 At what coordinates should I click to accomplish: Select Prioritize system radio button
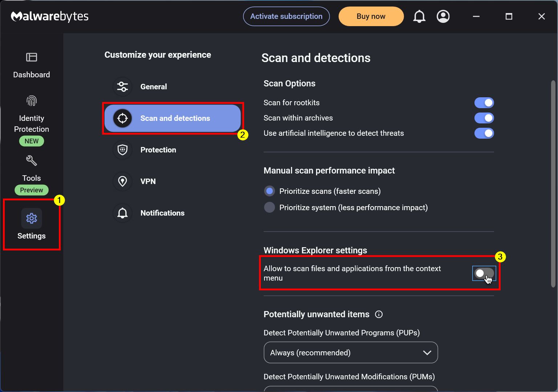(270, 207)
